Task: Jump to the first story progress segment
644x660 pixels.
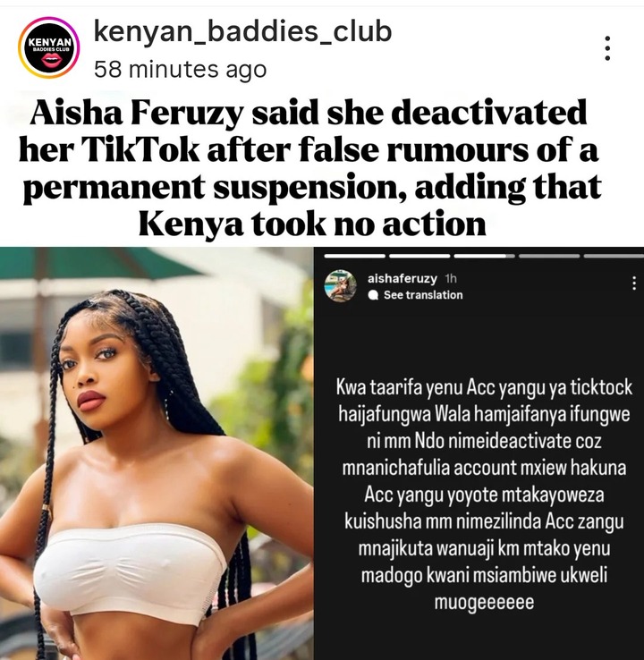Action: [x=355, y=256]
